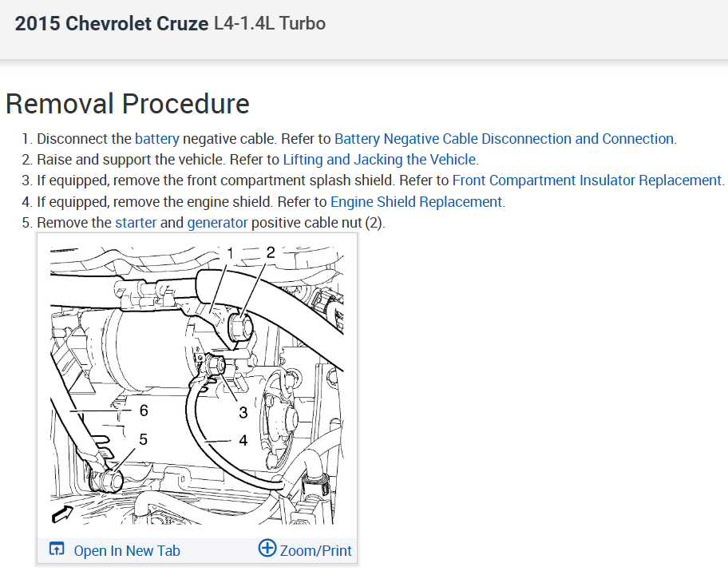Click the Zoom/Print plus icon
Image resolution: width=728 pixels, height=583 pixels.
pyautogui.click(x=267, y=548)
